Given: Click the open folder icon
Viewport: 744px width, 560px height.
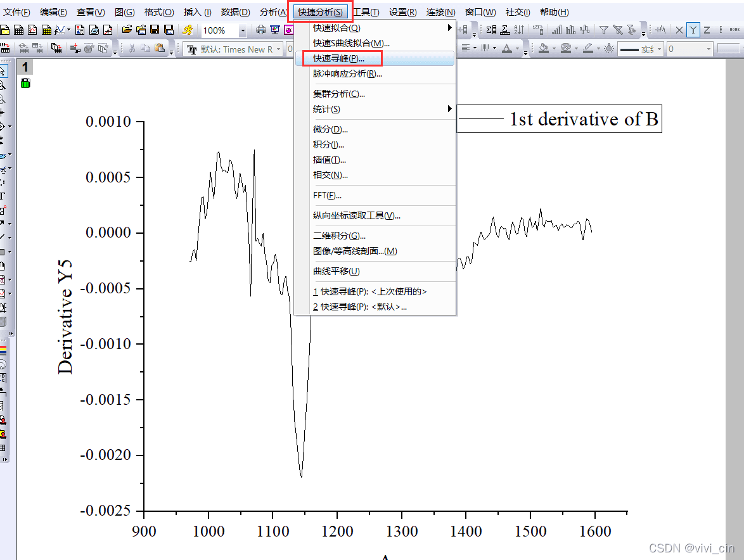Looking at the screenshot, I should (127, 30).
